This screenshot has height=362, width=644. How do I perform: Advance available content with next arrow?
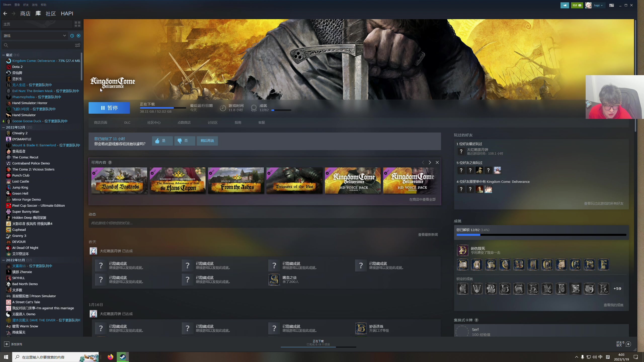point(430,162)
